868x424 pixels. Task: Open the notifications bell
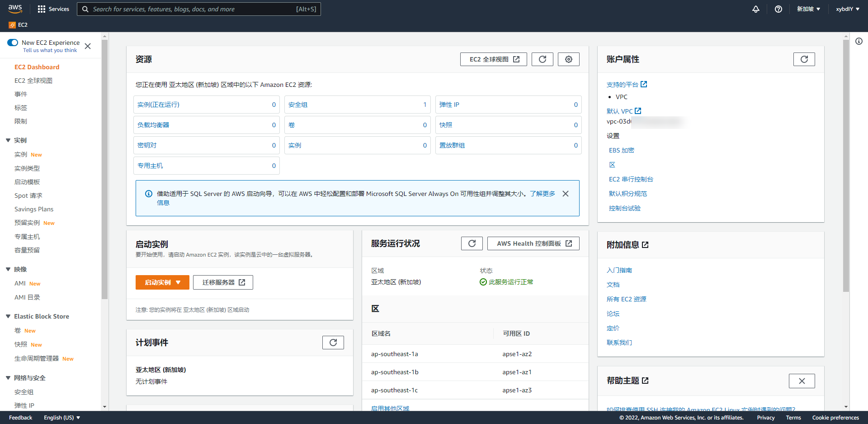[756, 9]
